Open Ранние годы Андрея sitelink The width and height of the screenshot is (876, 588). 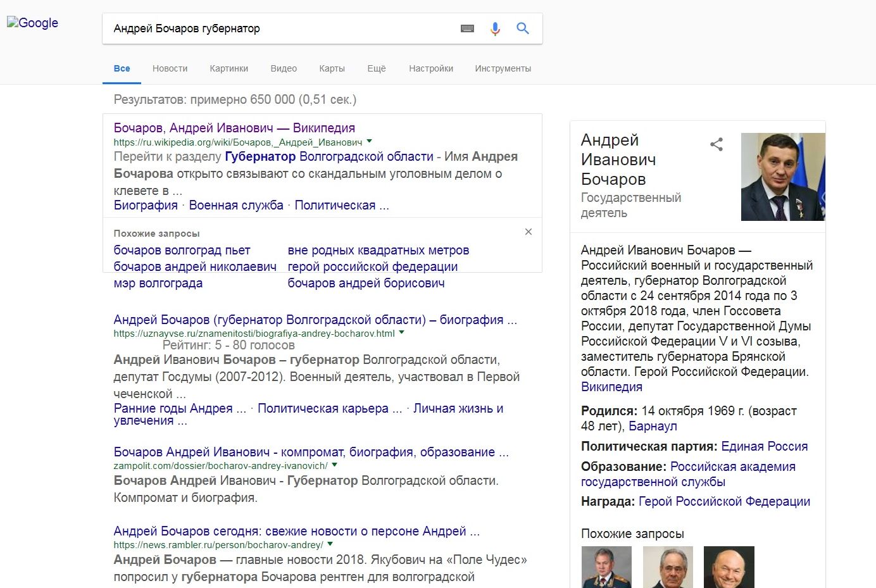pyautogui.click(x=180, y=408)
